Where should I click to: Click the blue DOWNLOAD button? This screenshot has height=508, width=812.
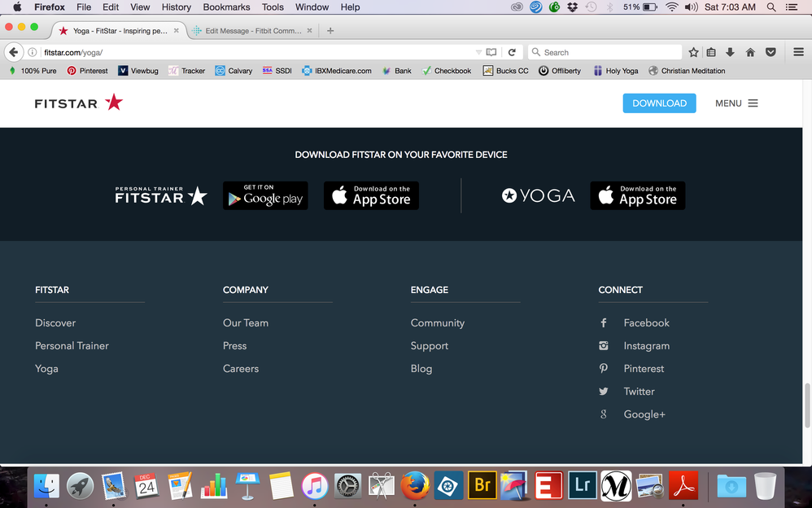(x=659, y=103)
